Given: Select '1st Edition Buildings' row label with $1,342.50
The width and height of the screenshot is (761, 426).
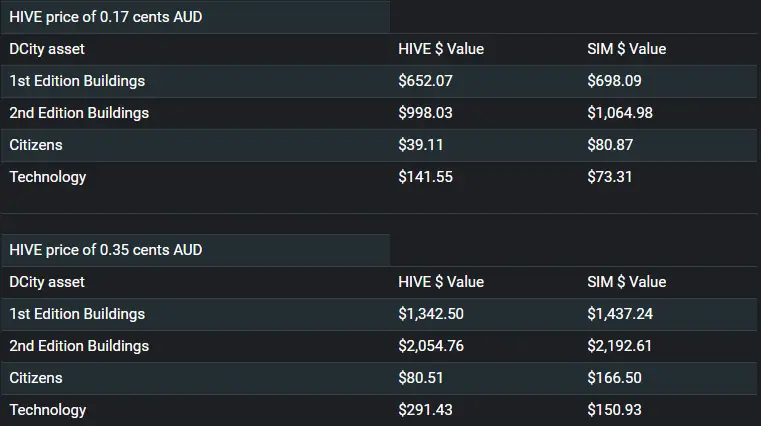Looking at the screenshot, I should coord(77,314).
